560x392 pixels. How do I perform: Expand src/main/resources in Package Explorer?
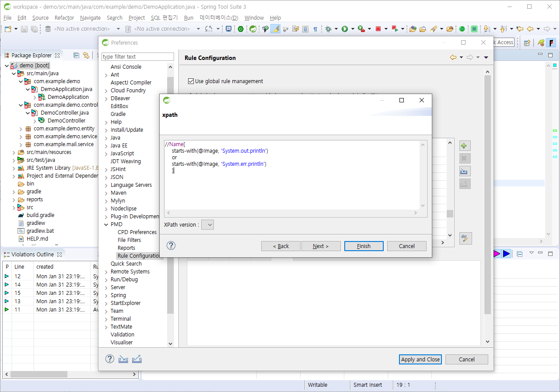[x=14, y=152]
